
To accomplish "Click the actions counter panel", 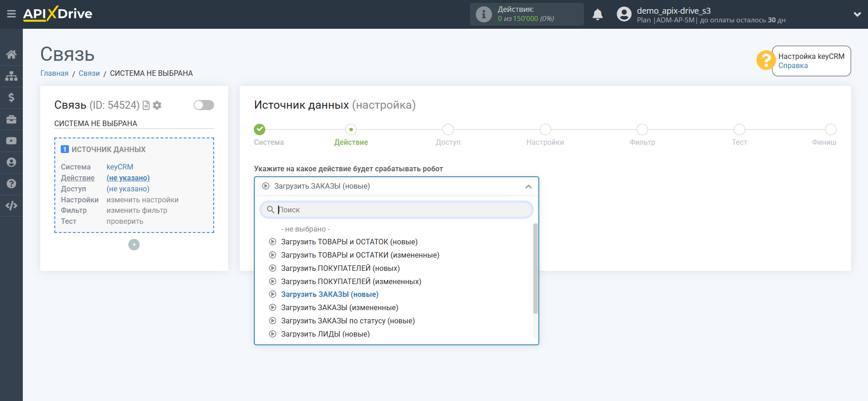I will coord(526,14).
